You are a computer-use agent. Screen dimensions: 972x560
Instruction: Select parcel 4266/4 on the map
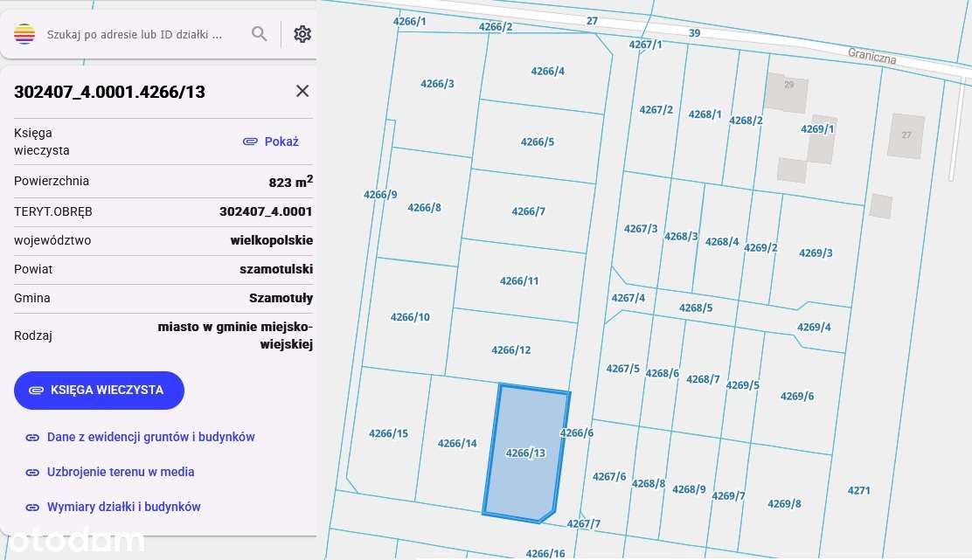click(547, 72)
